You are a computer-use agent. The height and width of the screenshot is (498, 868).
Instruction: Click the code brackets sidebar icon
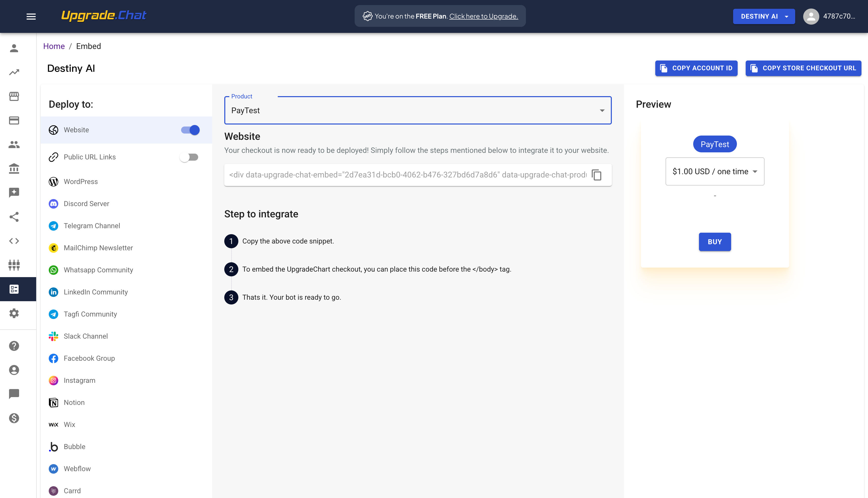14,241
